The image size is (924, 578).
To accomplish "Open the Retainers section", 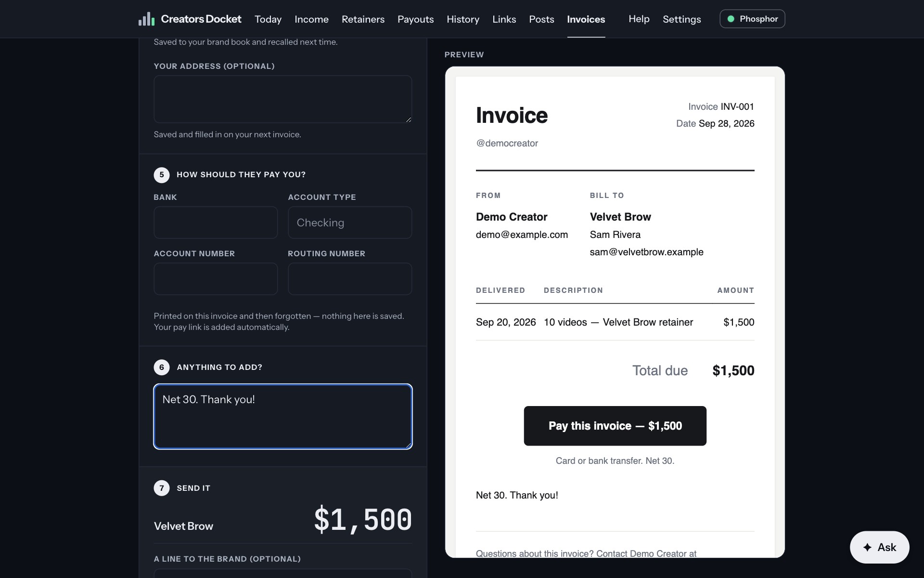I will pyautogui.click(x=363, y=19).
